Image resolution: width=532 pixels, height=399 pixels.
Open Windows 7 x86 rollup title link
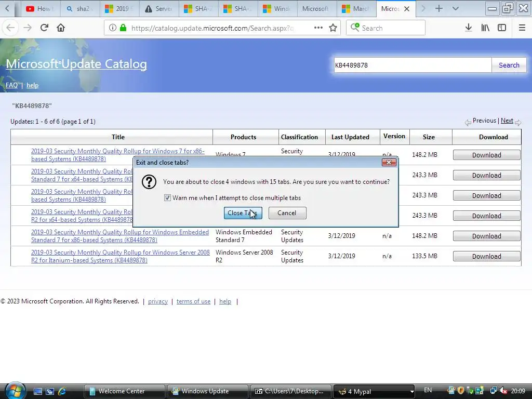pos(118,155)
